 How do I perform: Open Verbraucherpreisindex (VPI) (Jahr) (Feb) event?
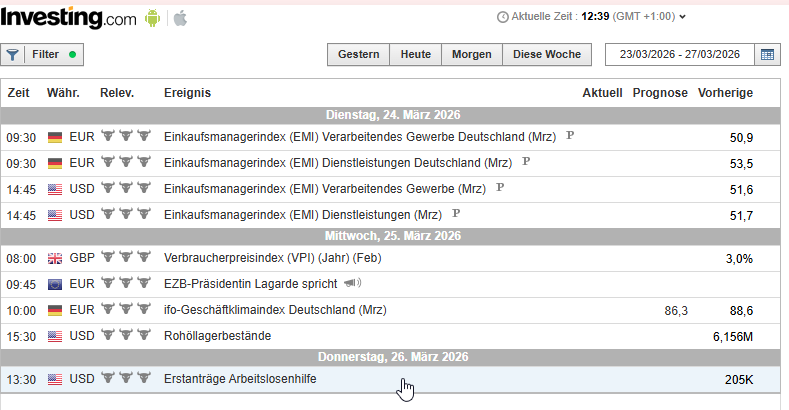[x=272, y=258]
